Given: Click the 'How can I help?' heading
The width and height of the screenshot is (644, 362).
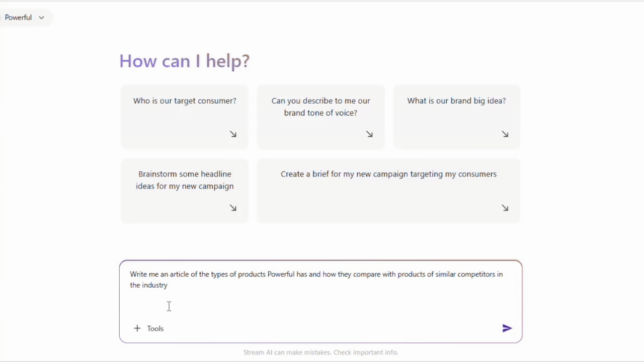Looking at the screenshot, I should (x=184, y=61).
